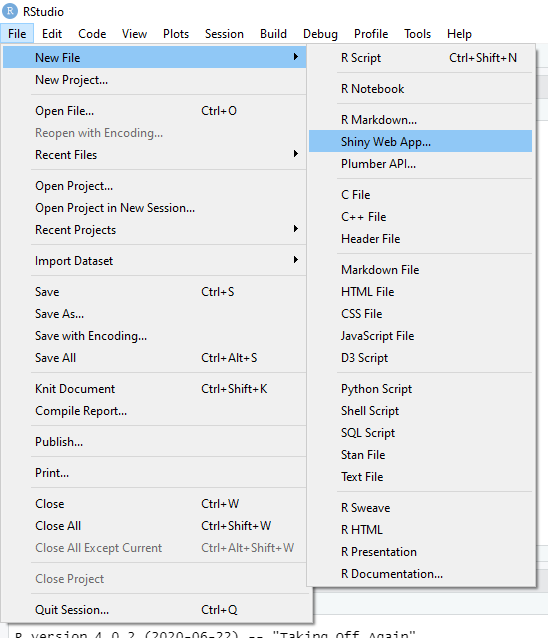Viewport: 548px width, 638px height.
Task: Click the Session menu
Action: pos(224,34)
